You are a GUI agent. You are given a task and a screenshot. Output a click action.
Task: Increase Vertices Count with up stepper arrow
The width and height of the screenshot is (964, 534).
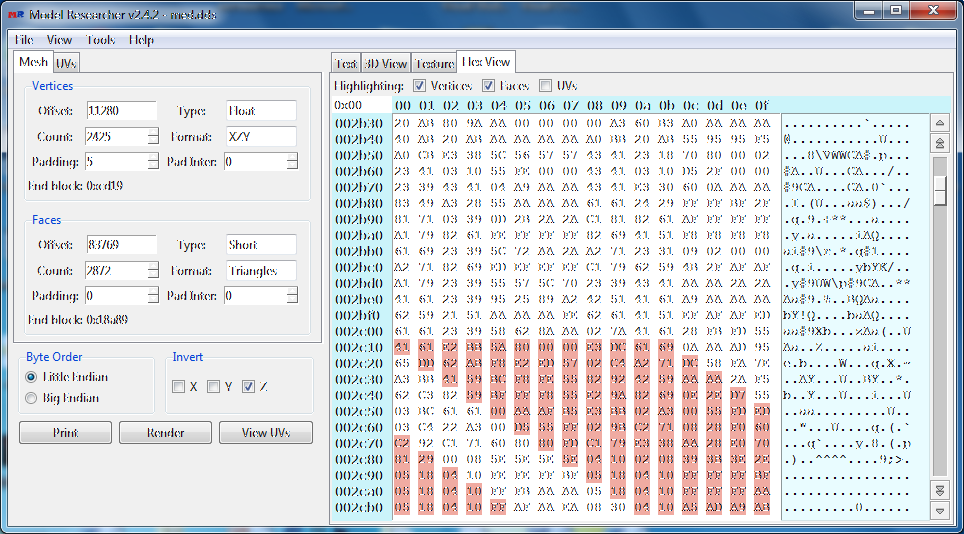(x=153, y=132)
